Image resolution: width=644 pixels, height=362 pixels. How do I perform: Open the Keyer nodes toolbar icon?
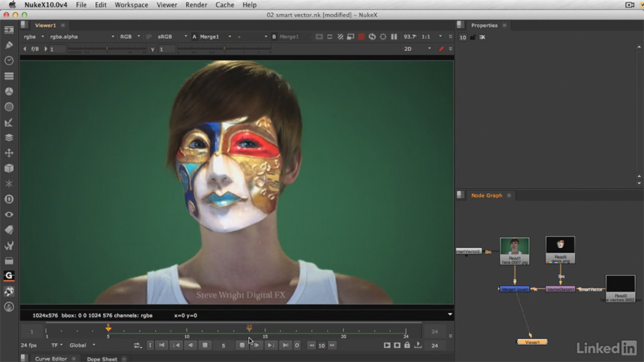(x=9, y=122)
